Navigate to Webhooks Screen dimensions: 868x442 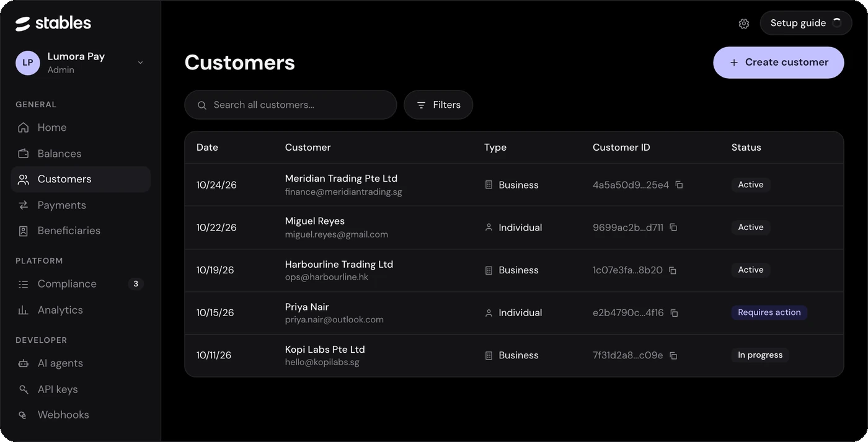[81, 415]
